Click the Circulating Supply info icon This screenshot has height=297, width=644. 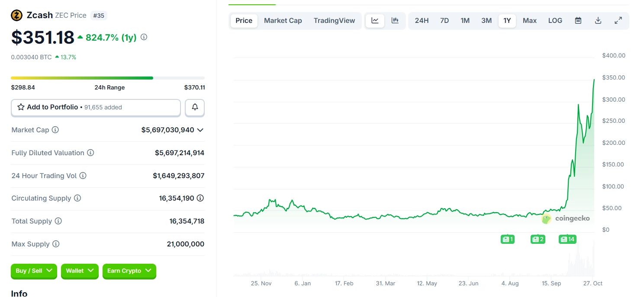click(77, 198)
